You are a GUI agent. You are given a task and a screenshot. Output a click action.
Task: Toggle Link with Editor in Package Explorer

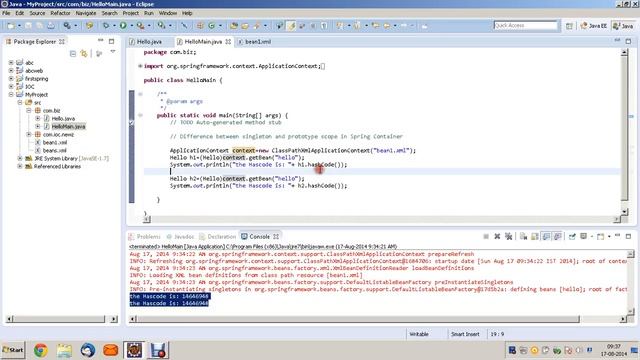(84, 53)
